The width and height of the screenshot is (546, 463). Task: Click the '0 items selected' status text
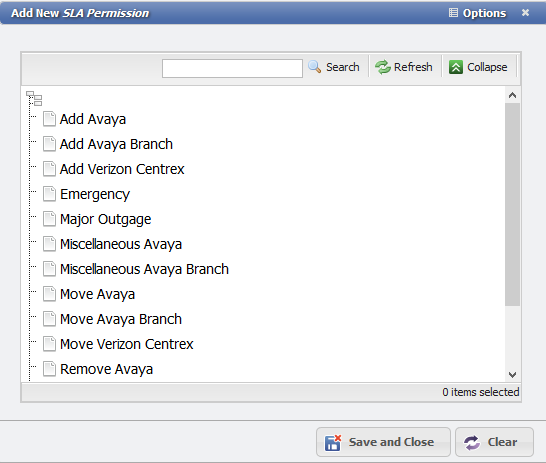tap(481, 392)
